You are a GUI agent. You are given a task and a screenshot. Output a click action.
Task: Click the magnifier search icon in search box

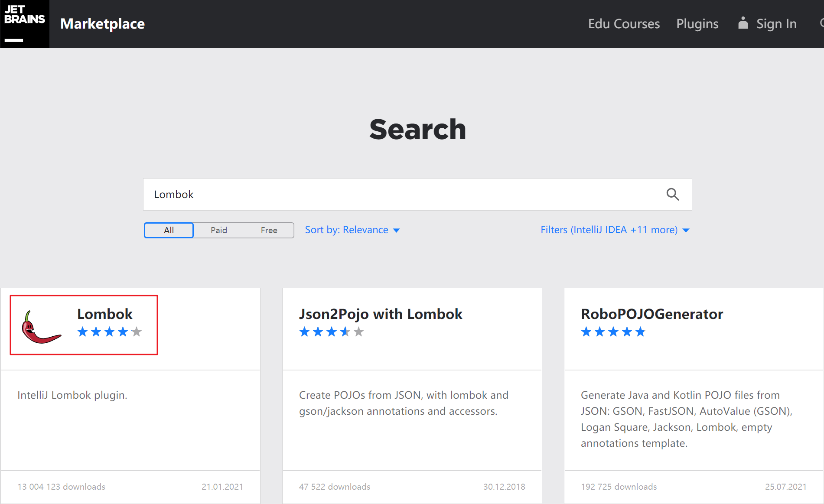(672, 195)
